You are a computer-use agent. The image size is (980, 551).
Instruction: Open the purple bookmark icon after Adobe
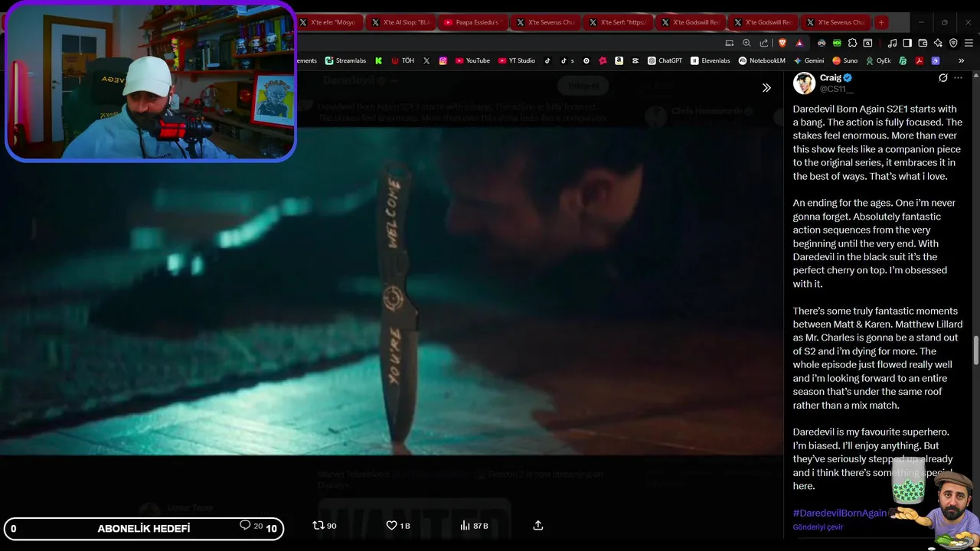[x=935, y=60]
